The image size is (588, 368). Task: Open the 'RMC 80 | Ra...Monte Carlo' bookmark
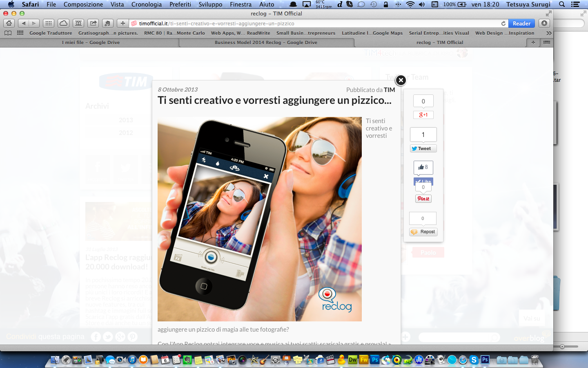(x=174, y=33)
